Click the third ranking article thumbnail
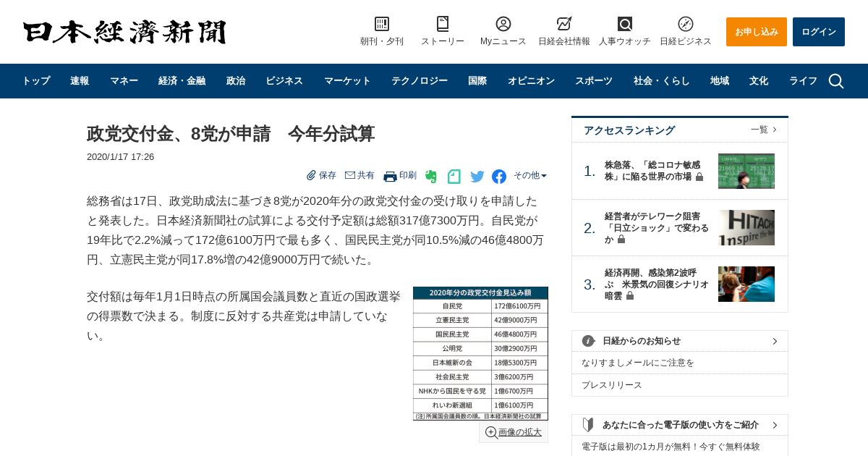This screenshot has height=456, width=868. coord(746,284)
